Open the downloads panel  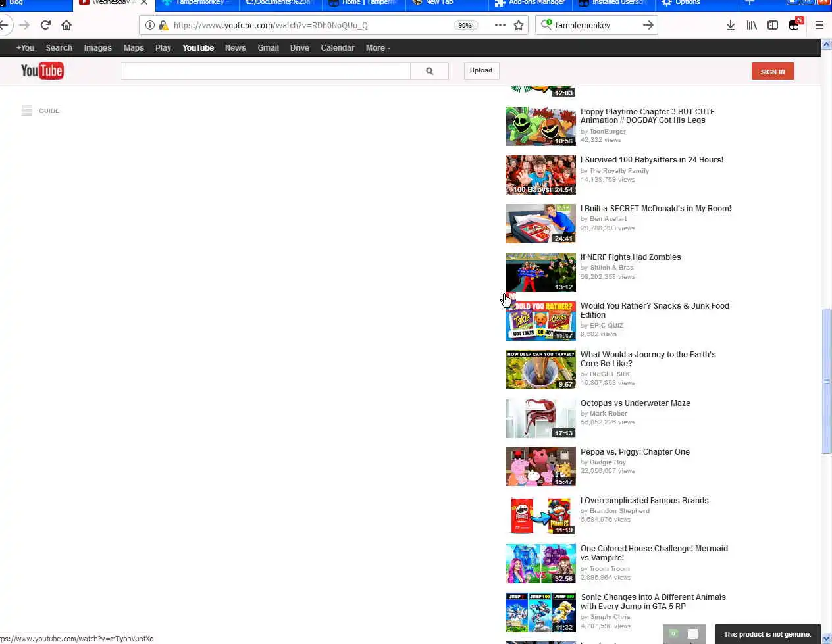point(730,25)
